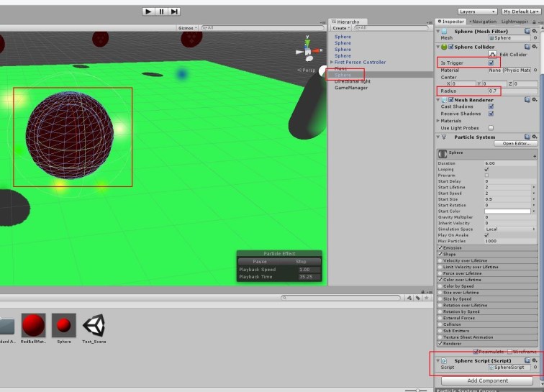The image size is (544, 392).
Task: Click the Edit Collider icon button
Action: [493, 55]
